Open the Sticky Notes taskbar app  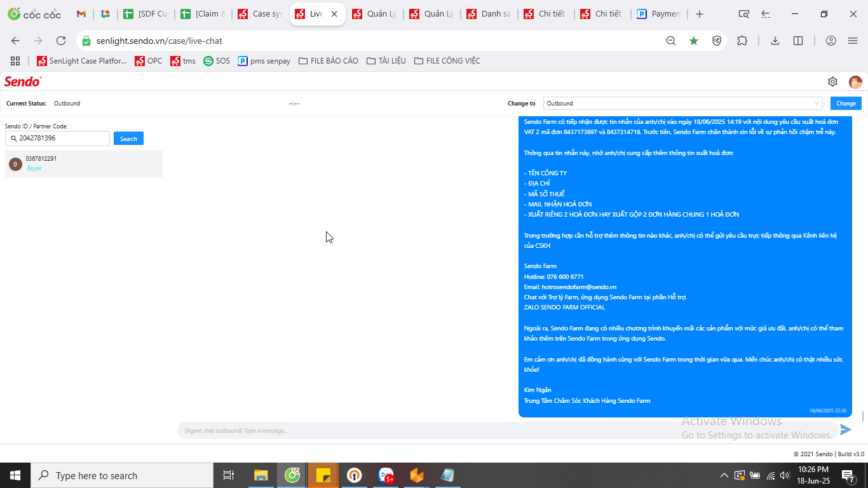click(323, 475)
